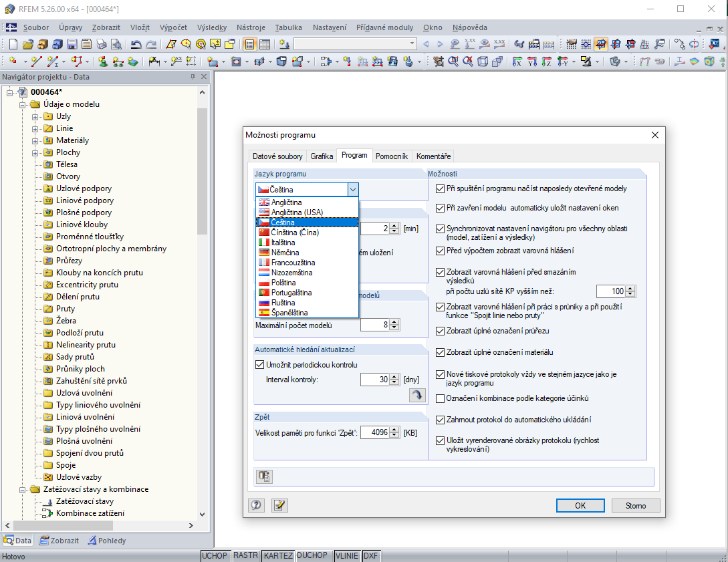This screenshot has height=562, width=728.
Task: Toggle 'Zobrazit úplné označení materiálu' checkbox
Action: pyautogui.click(x=440, y=353)
